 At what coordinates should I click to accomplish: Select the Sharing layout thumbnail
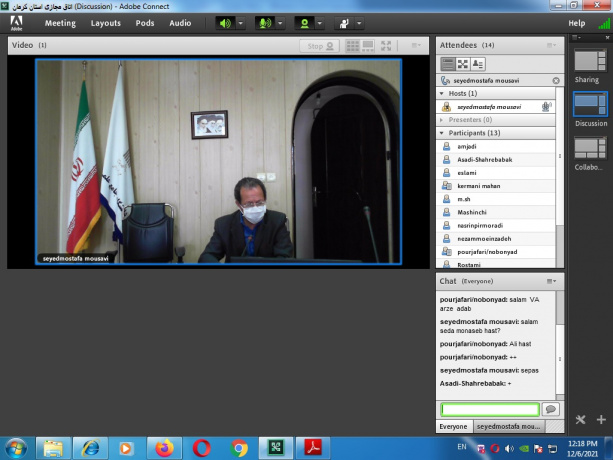click(x=587, y=63)
